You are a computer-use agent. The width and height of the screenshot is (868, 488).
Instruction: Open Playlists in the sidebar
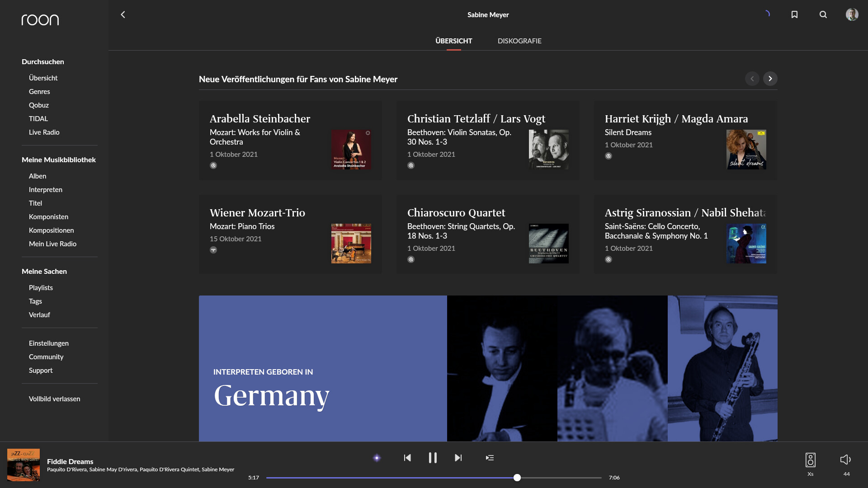tap(41, 287)
